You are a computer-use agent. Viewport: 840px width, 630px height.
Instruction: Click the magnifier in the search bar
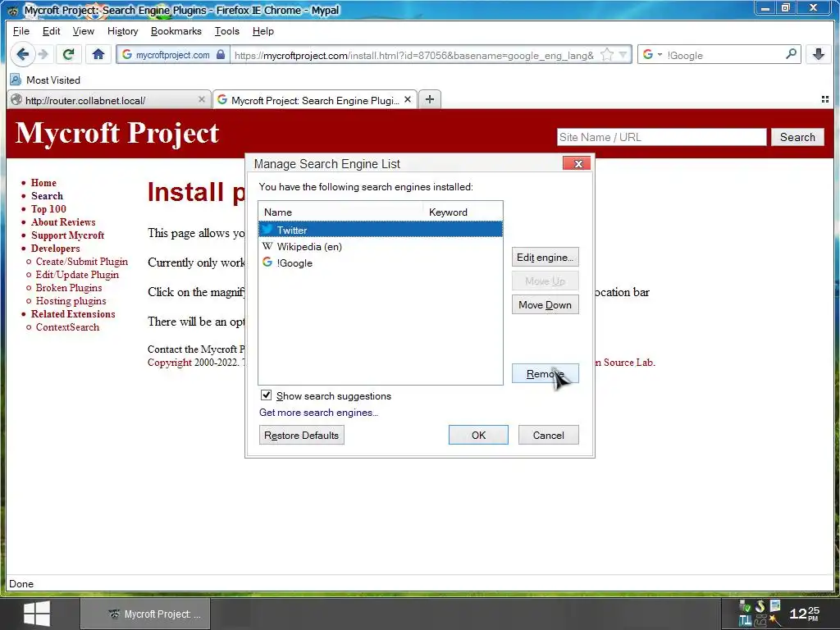click(792, 54)
